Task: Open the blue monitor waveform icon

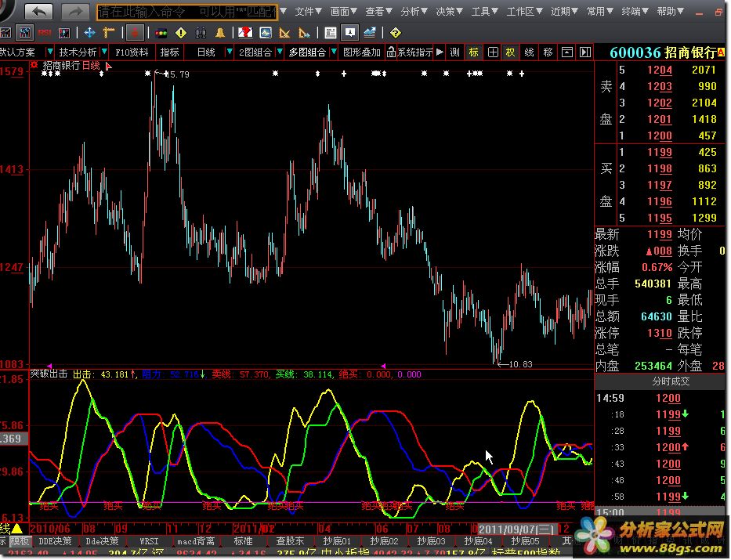Action: [266, 33]
